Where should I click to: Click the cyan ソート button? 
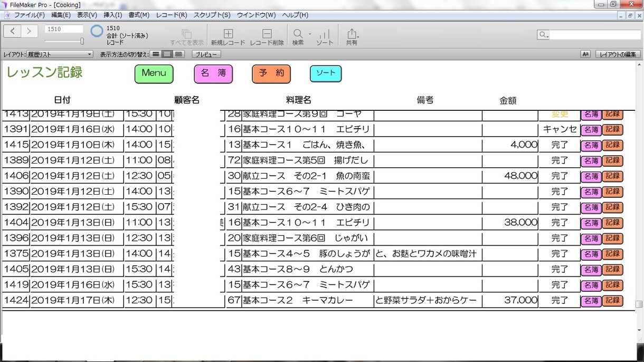[326, 73]
